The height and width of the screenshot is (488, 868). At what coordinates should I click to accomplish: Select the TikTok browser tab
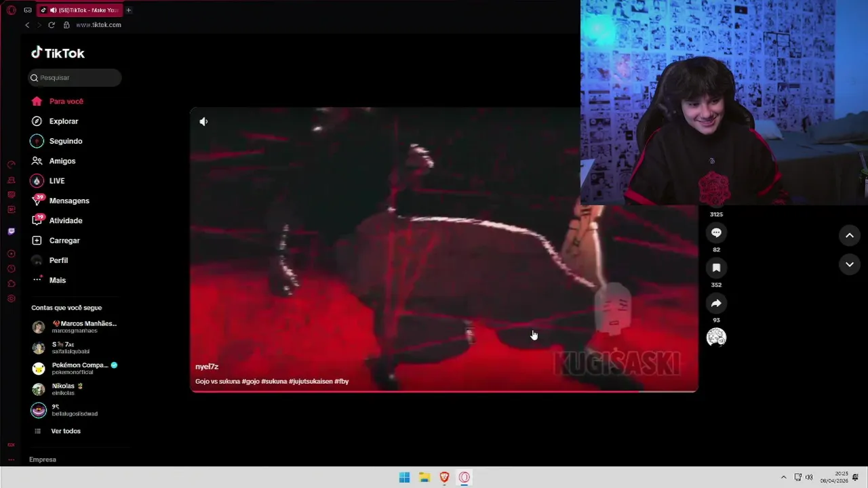80,10
